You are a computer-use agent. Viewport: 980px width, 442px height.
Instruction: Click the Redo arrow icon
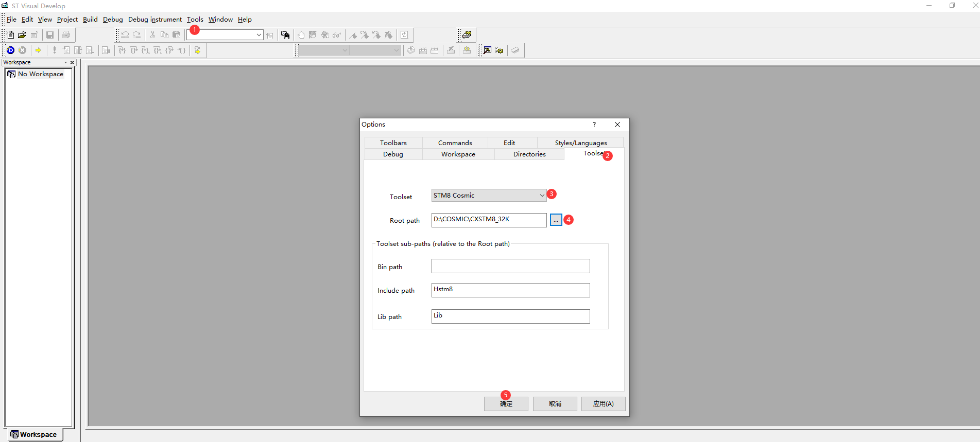point(136,35)
